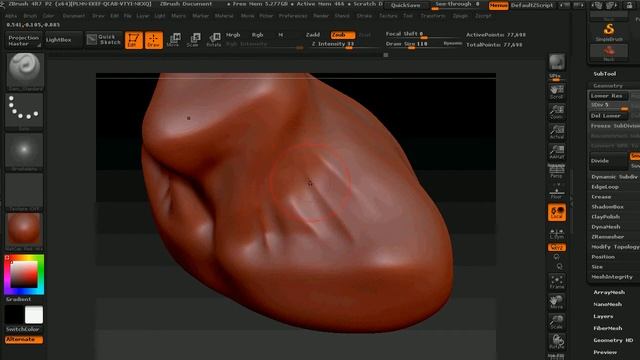The height and width of the screenshot is (360, 640).
Task: Click the Projection Master button
Action: 24,40
